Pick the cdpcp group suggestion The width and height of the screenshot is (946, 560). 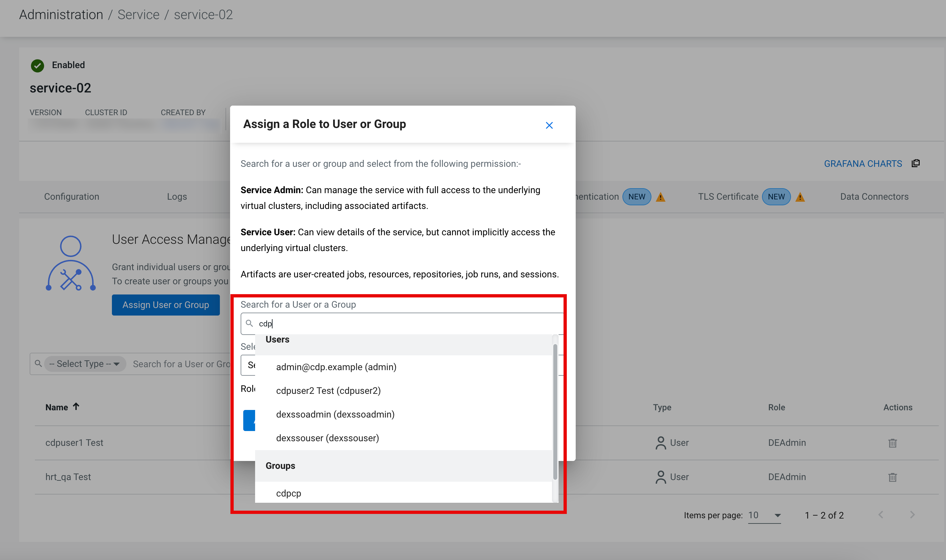288,493
